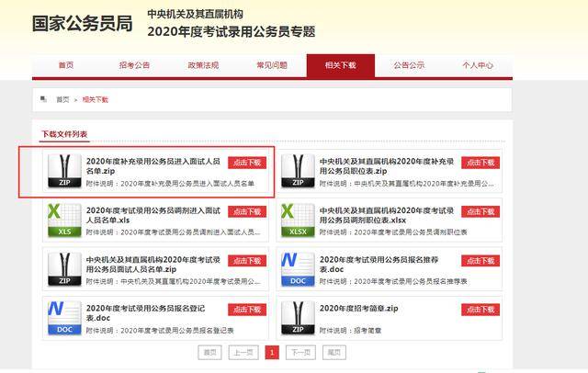Click 附件说明：2020年度考试录用公务员报名登记表 description
Viewport: 588px width, 373px height.
point(160,331)
